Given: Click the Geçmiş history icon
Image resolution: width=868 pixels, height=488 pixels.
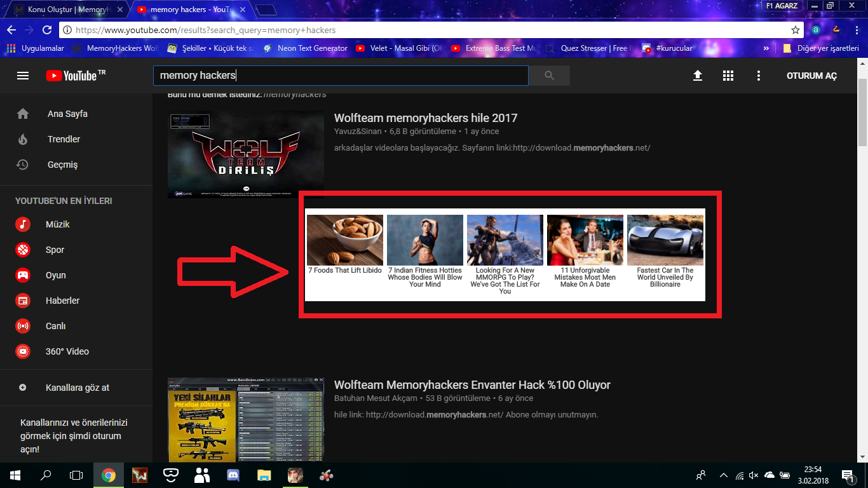Looking at the screenshot, I should [x=23, y=165].
